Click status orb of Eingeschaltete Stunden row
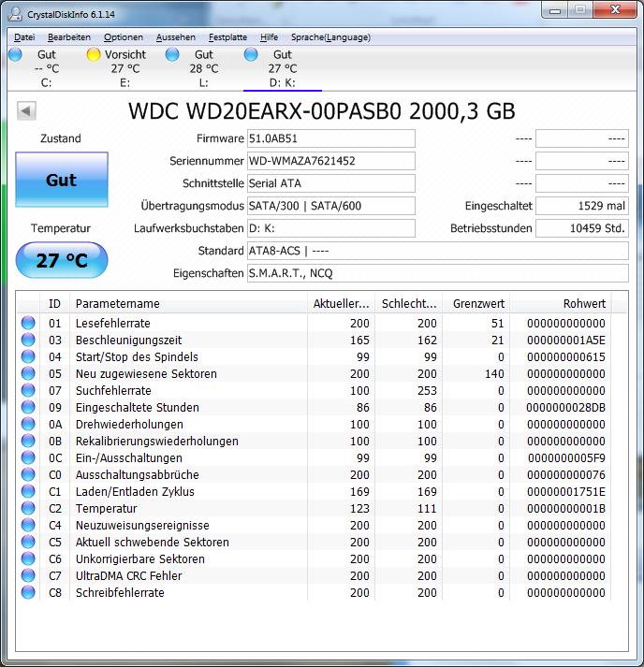This screenshot has width=644, height=667. 28,407
